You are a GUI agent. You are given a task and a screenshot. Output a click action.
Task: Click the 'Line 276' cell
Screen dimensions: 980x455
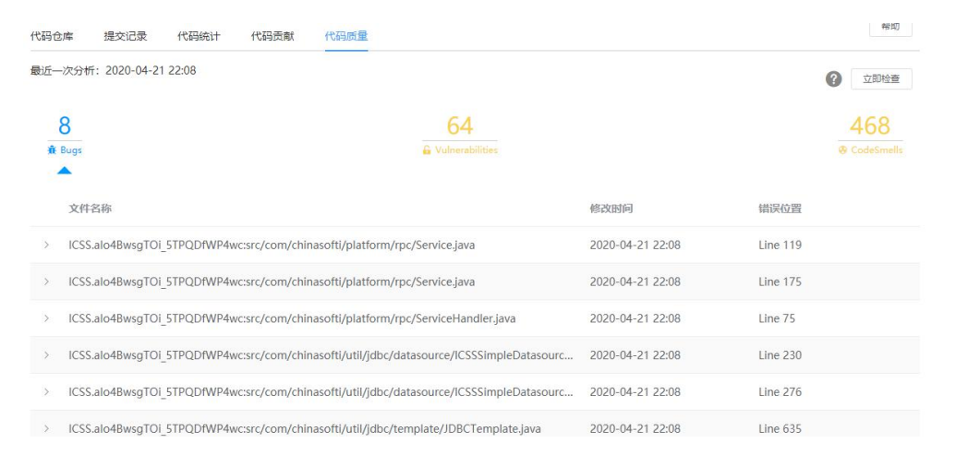780,392
